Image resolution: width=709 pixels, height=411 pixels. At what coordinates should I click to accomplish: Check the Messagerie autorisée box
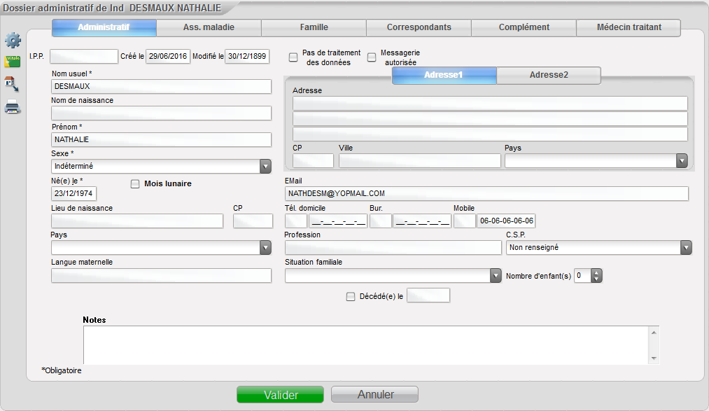[x=372, y=57]
